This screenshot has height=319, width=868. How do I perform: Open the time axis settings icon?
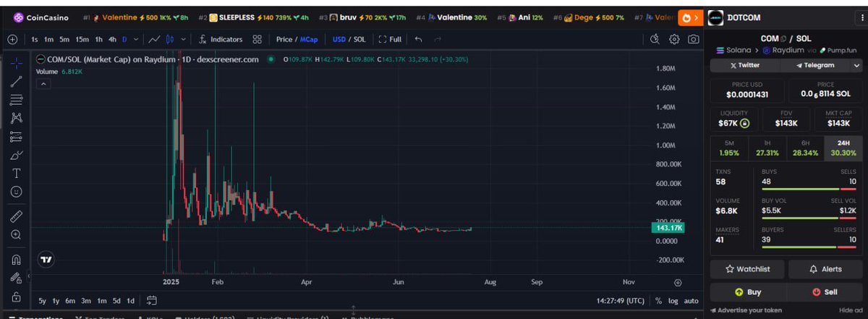point(678,283)
